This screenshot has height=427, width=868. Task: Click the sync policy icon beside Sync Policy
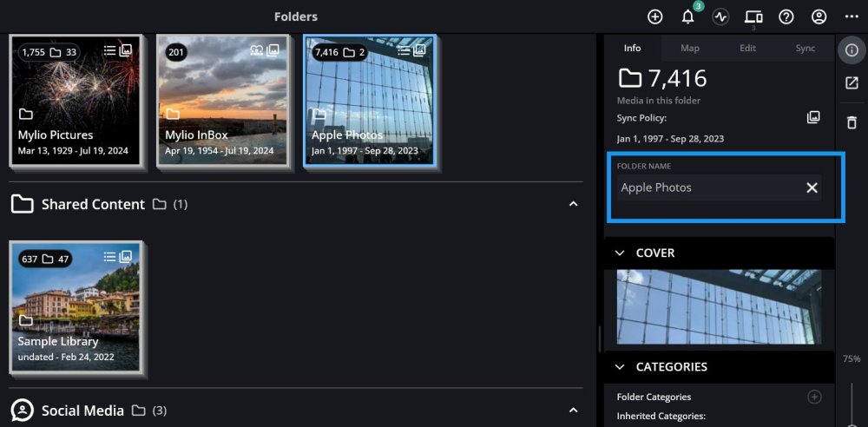[x=813, y=117]
